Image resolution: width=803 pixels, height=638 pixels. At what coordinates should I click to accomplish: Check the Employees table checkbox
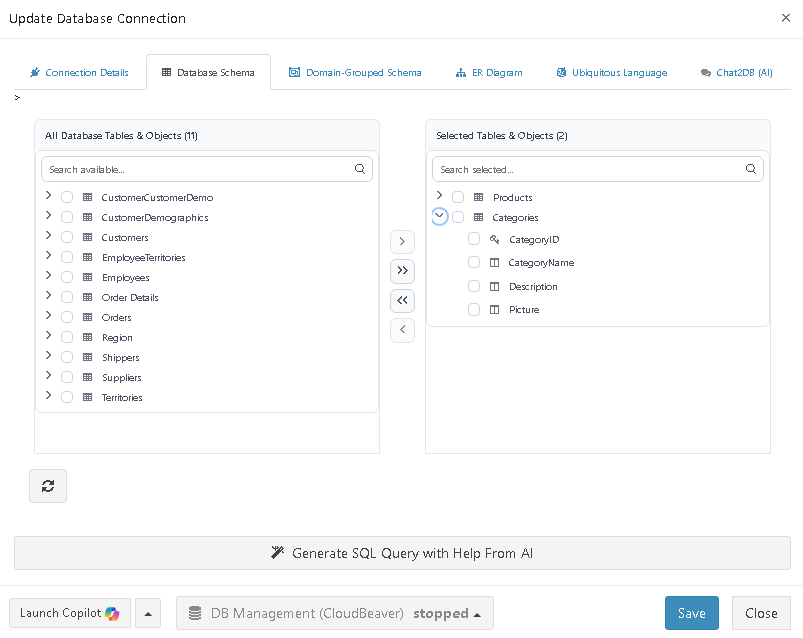point(67,277)
